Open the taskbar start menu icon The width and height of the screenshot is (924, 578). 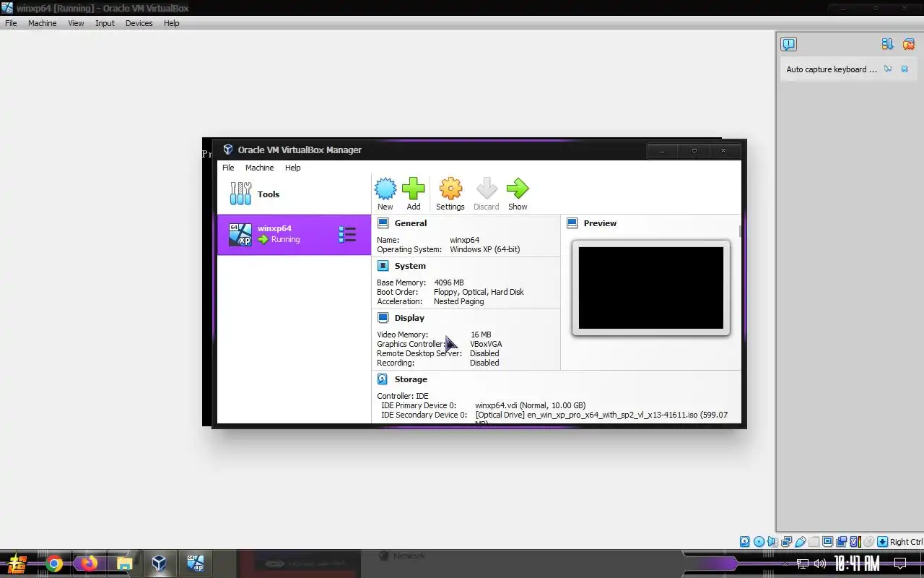[17, 563]
